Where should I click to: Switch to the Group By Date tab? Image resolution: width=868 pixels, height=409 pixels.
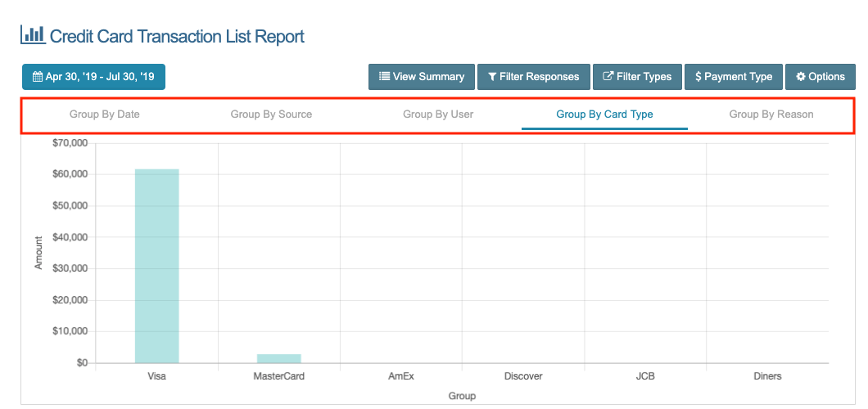pos(105,114)
